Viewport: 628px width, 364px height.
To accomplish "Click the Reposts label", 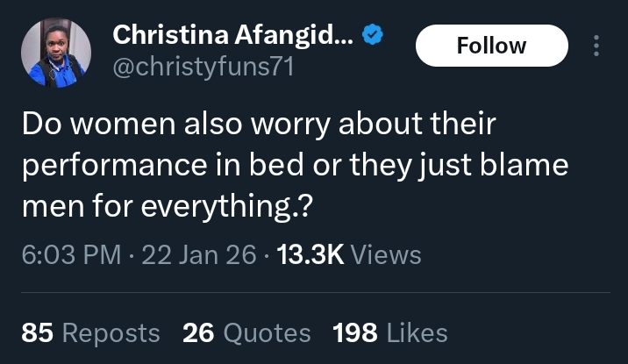I will [111, 333].
